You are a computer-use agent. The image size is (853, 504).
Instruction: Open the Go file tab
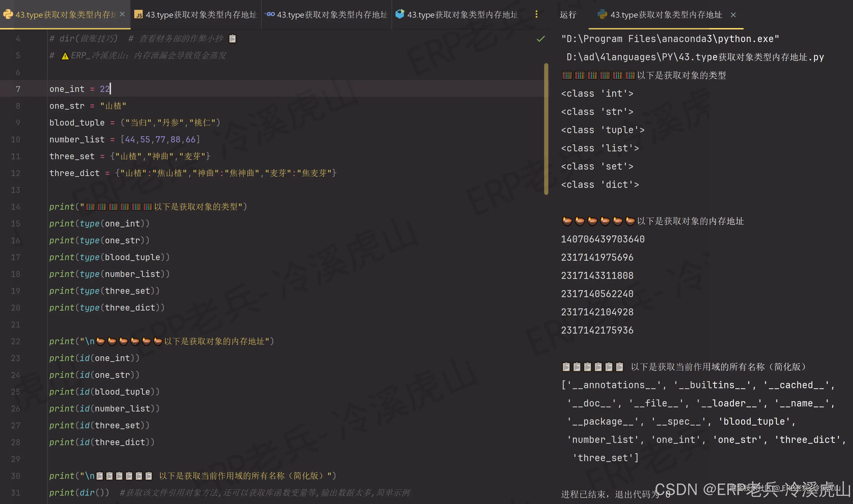[327, 15]
